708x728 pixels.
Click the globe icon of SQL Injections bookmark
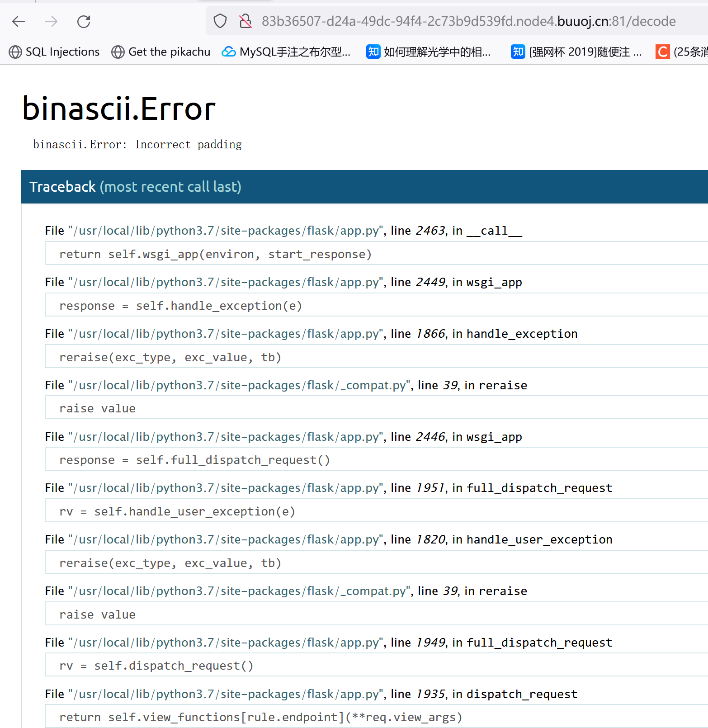[x=15, y=52]
